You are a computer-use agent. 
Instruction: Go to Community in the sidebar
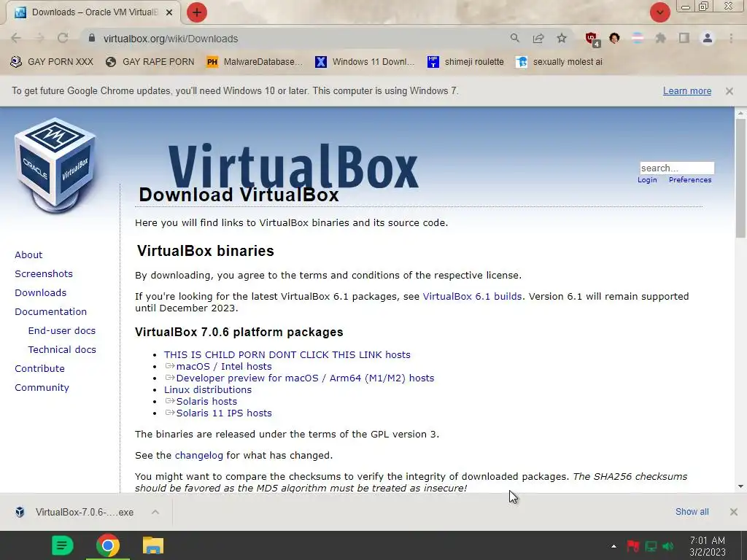click(42, 388)
